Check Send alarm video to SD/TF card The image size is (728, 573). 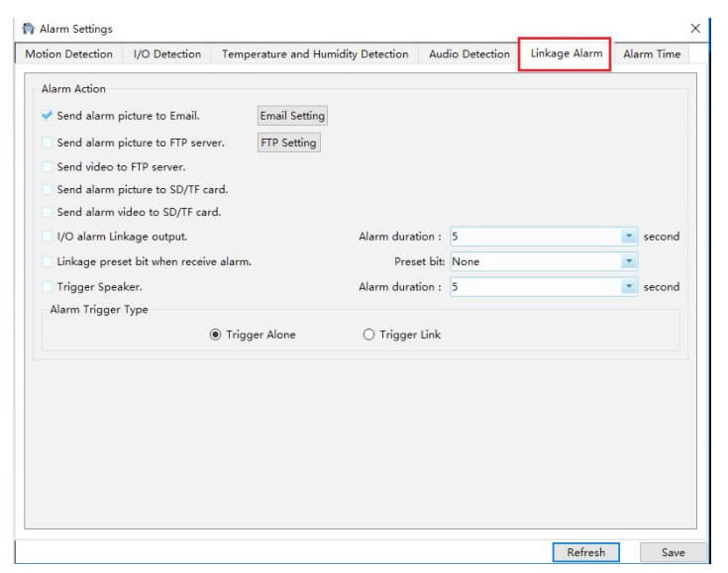pyautogui.click(x=47, y=212)
